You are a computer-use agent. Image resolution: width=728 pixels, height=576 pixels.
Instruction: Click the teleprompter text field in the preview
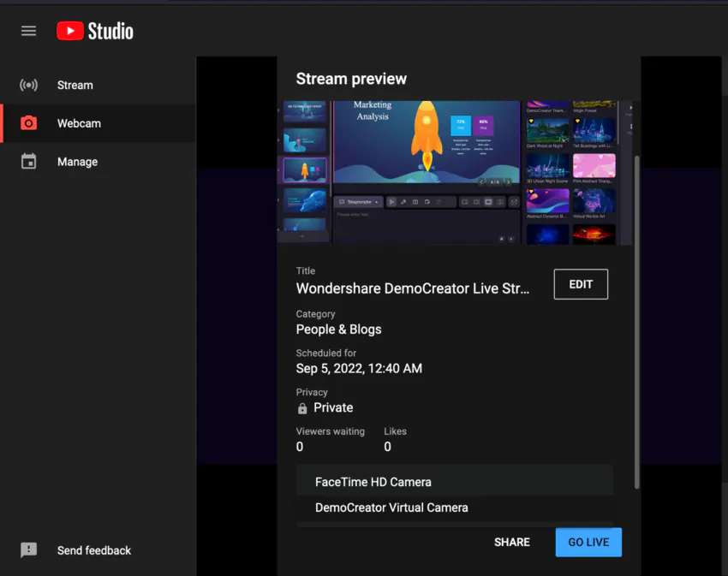point(427,227)
